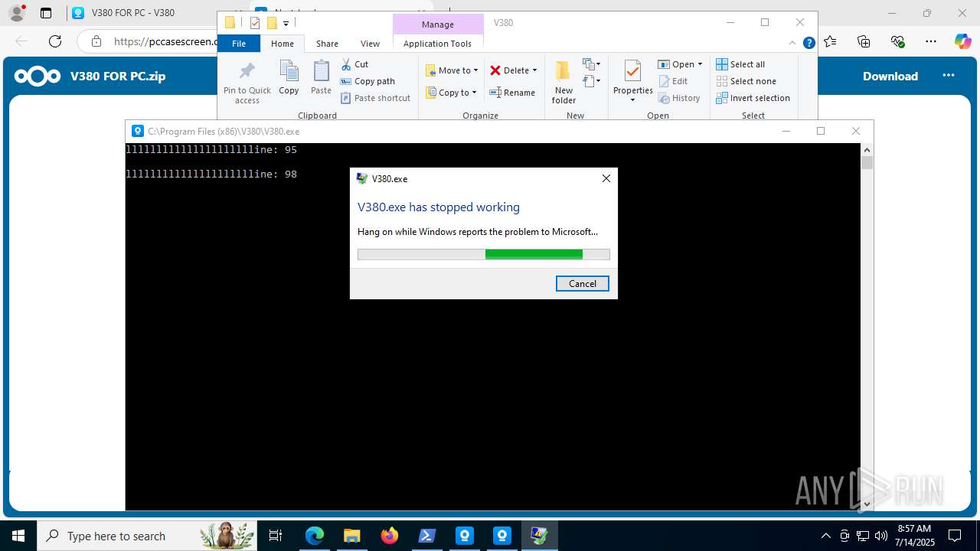Open the Move to dropdown
The image size is (980, 551).
click(x=452, y=70)
